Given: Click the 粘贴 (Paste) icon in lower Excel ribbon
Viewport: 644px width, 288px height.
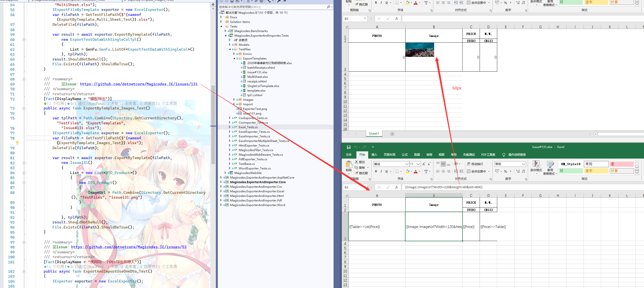Looking at the screenshot, I should coord(348,165).
